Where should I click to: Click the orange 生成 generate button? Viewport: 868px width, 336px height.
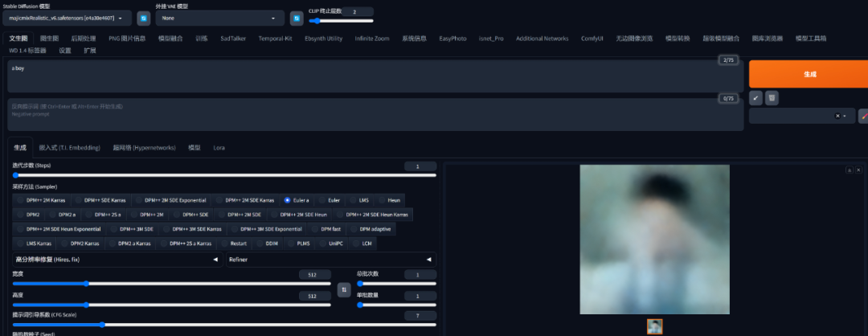[x=809, y=74]
